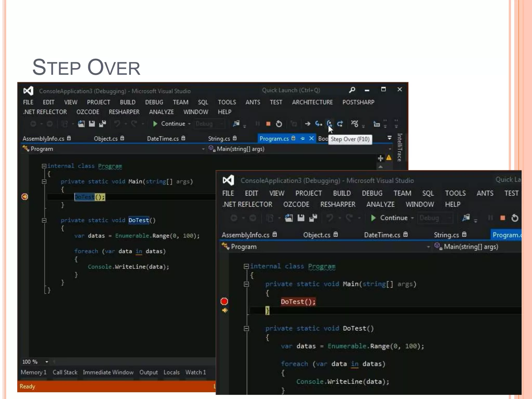Screen dimensions: 532x399
Task: Click breakpoint glyph beside DoTest() in back window
Action: click(25, 197)
